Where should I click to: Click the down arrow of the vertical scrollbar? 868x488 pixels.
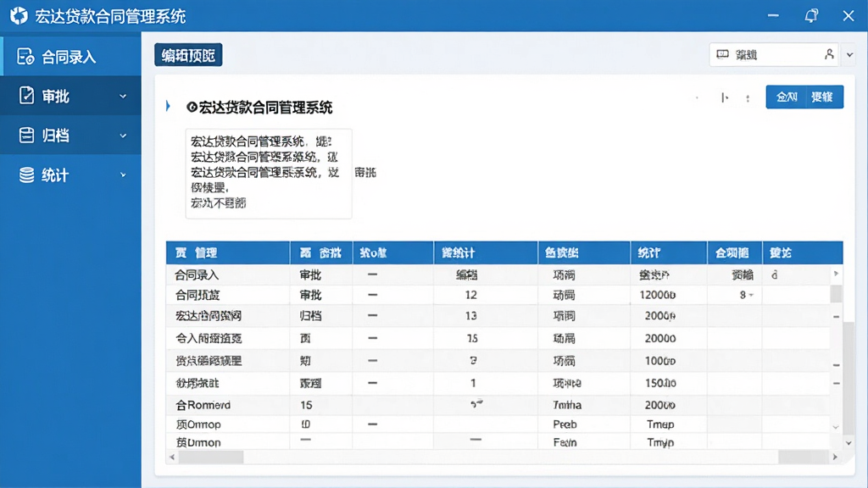(x=848, y=443)
